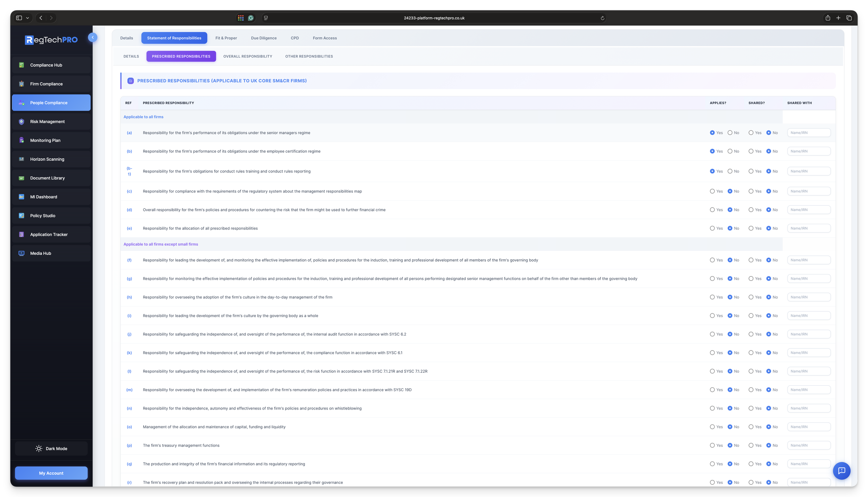
Task: Open Horizon Scanning from the sidebar icon
Action: (x=22, y=159)
